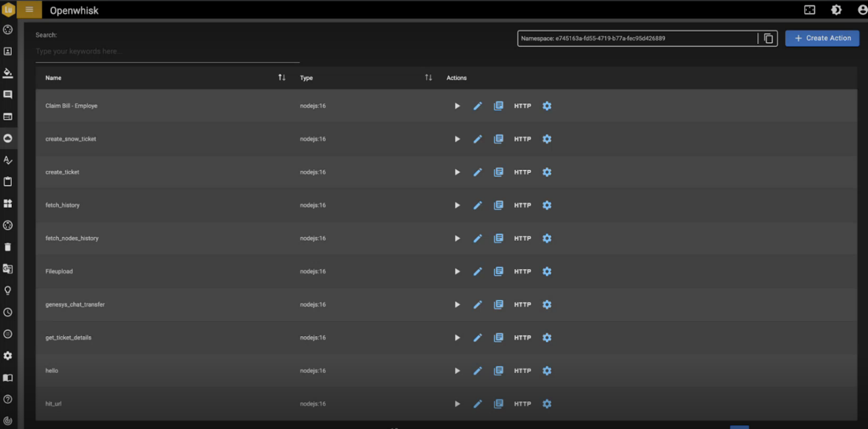Toggle the dark/light theme

pyautogui.click(x=836, y=10)
